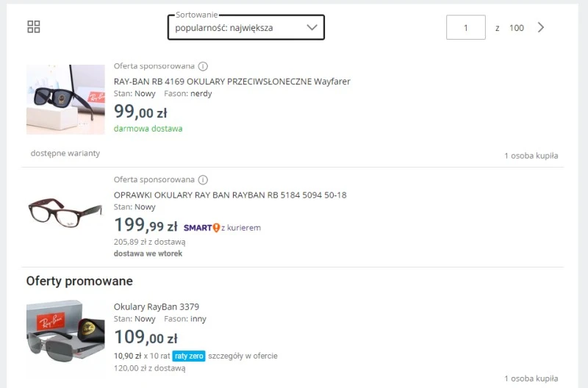Image resolution: width=588 pixels, height=388 pixels.
Task: Click the 99,00 zł price
Action: tap(140, 112)
